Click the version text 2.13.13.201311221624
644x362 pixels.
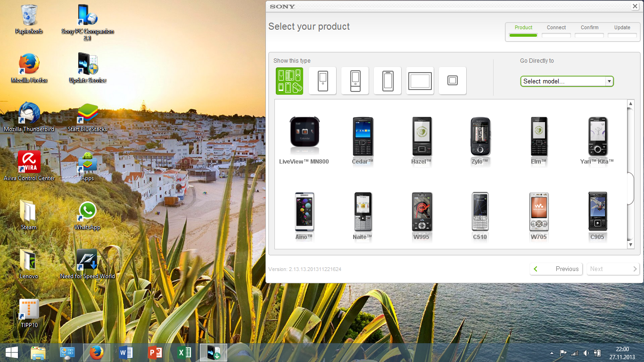305,269
